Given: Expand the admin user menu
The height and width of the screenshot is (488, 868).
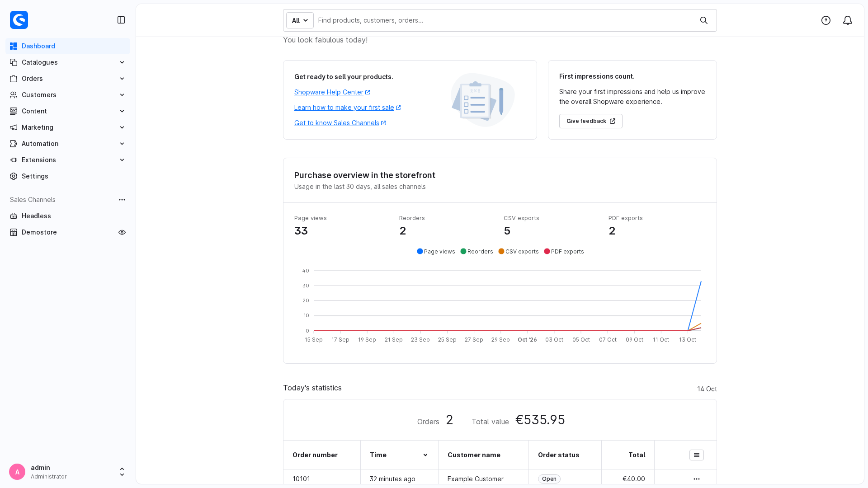Looking at the screenshot, I should coord(68,472).
